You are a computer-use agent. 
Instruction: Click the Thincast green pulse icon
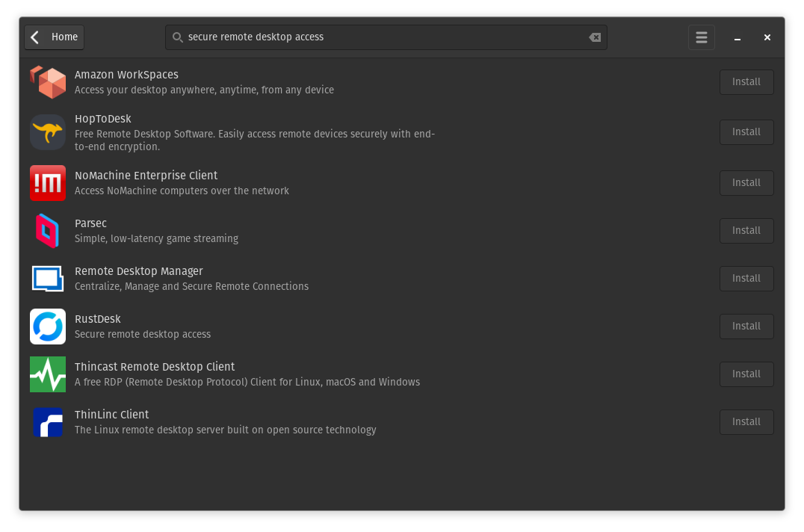click(48, 374)
